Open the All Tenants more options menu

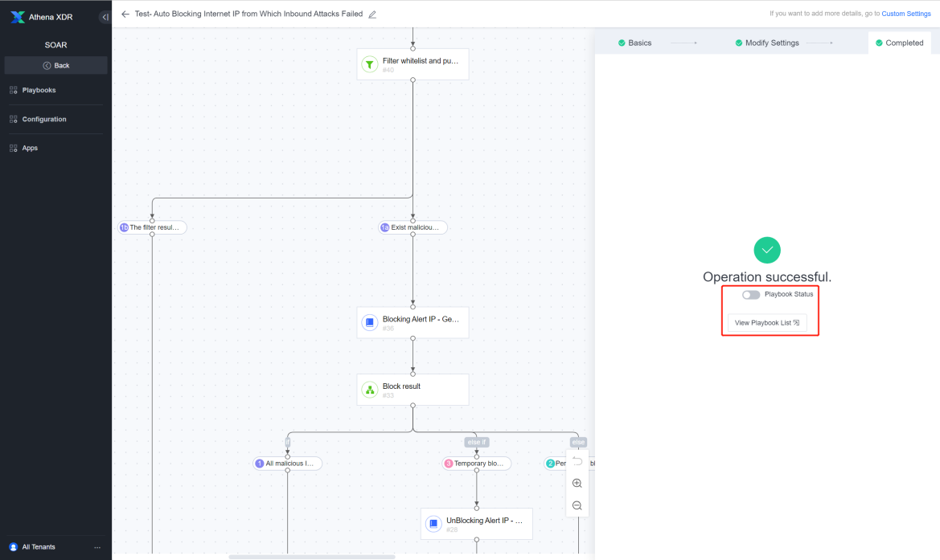pyautogui.click(x=97, y=547)
